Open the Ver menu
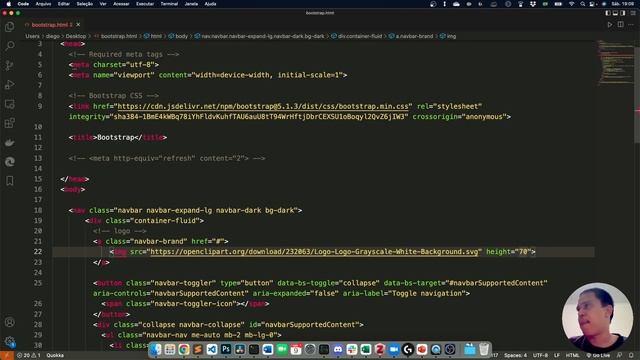Image resolution: width=640 pixels, height=360 pixels. point(103,4)
